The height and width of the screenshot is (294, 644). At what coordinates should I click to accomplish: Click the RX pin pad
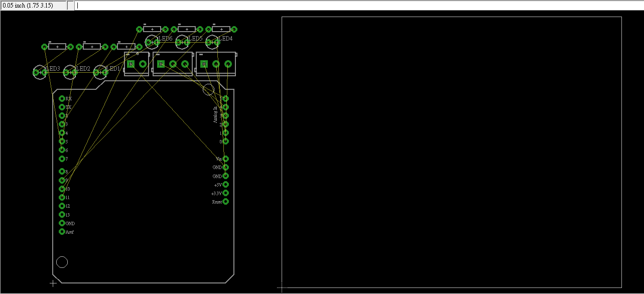(62, 99)
